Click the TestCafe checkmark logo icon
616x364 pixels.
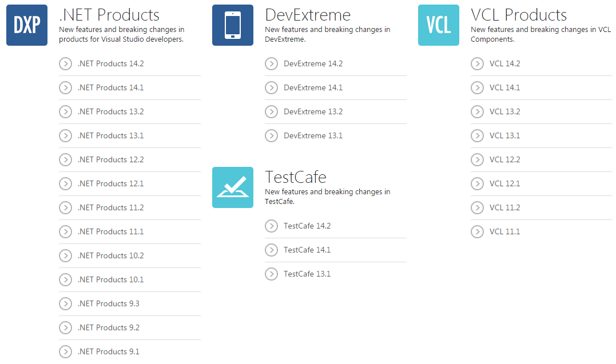(x=233, y=187)
